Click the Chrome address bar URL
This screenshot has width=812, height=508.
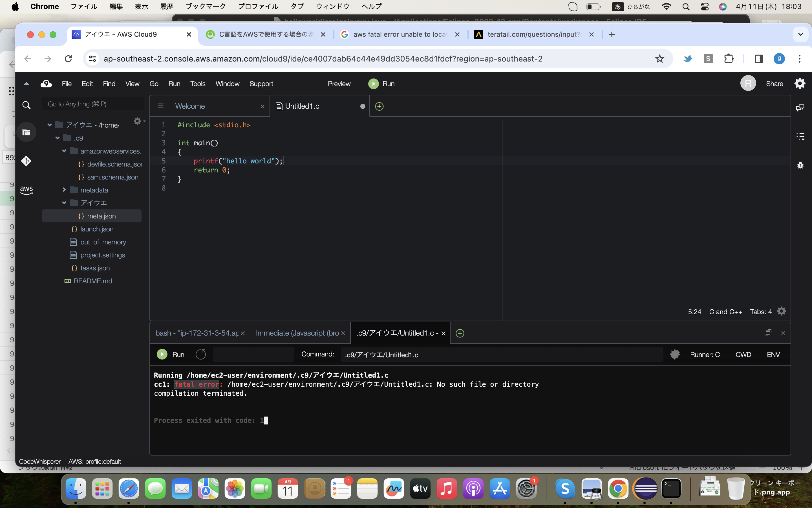tap(323, 59)
